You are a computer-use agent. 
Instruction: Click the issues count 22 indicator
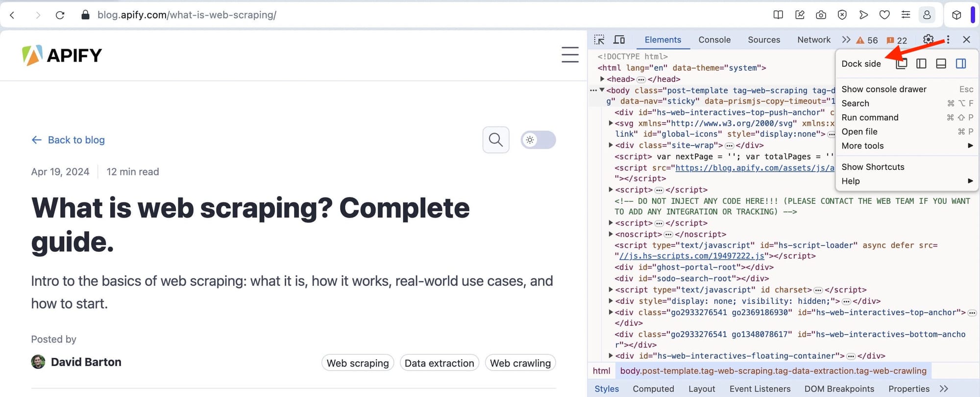pos(897,40)
